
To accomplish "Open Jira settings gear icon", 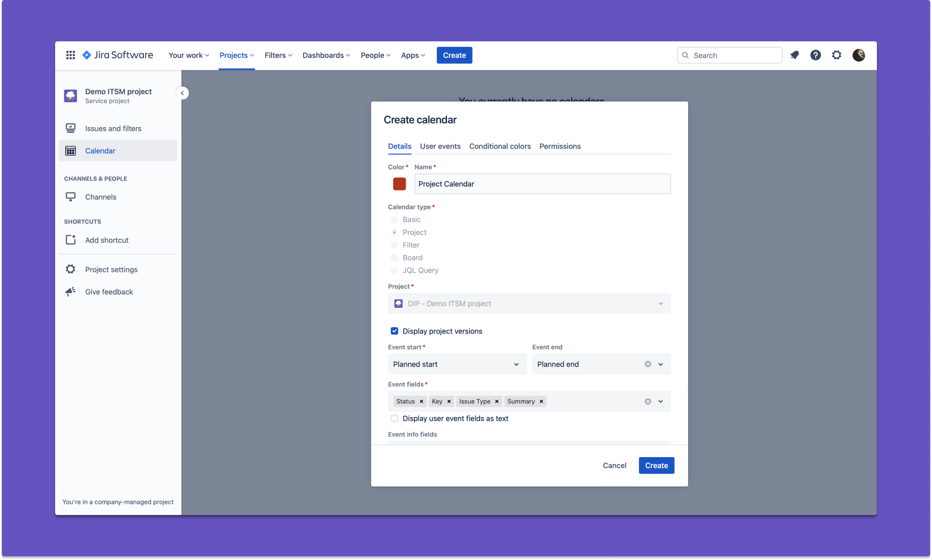I will point(836,55).
